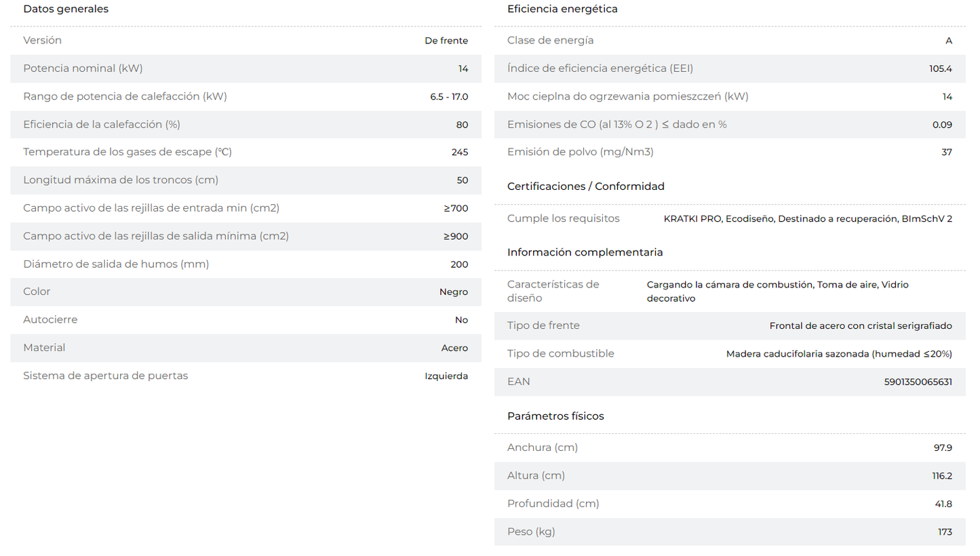Select the Tipo de combustible value text

839,354
